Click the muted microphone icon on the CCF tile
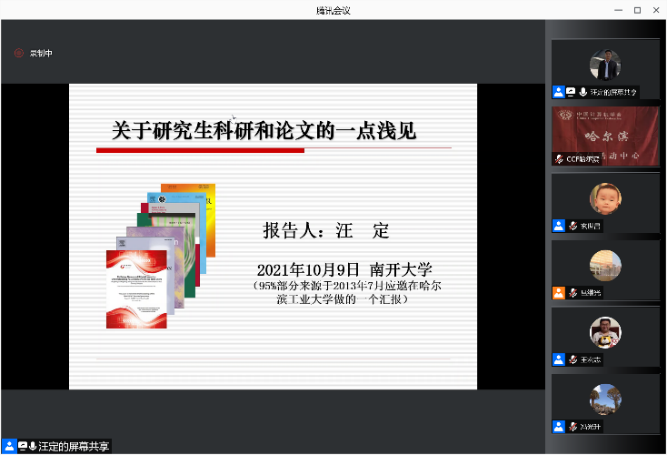 [560, 159]
